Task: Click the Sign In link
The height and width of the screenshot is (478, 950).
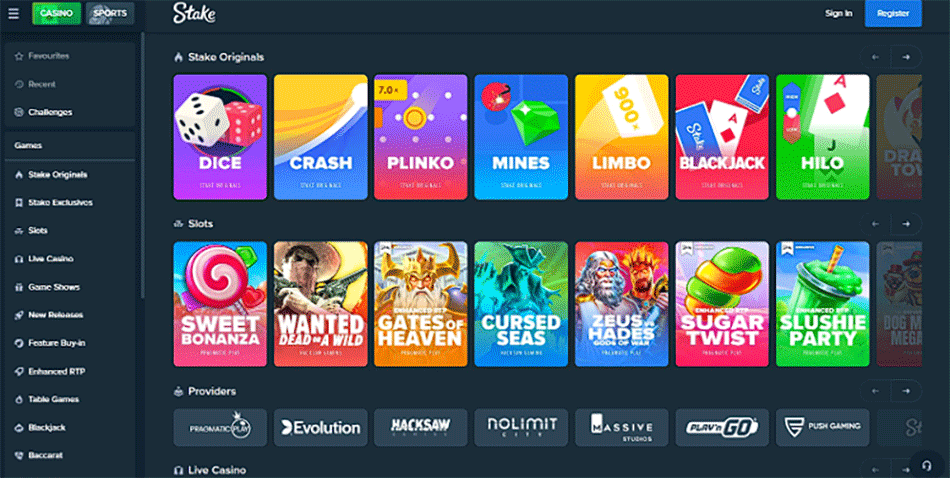Action: pyautogui.click(x=839, y=13)
